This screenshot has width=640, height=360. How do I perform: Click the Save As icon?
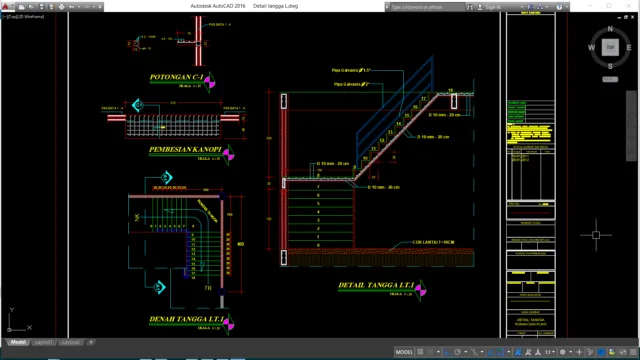pyautogui.click(x=51, y=7)
